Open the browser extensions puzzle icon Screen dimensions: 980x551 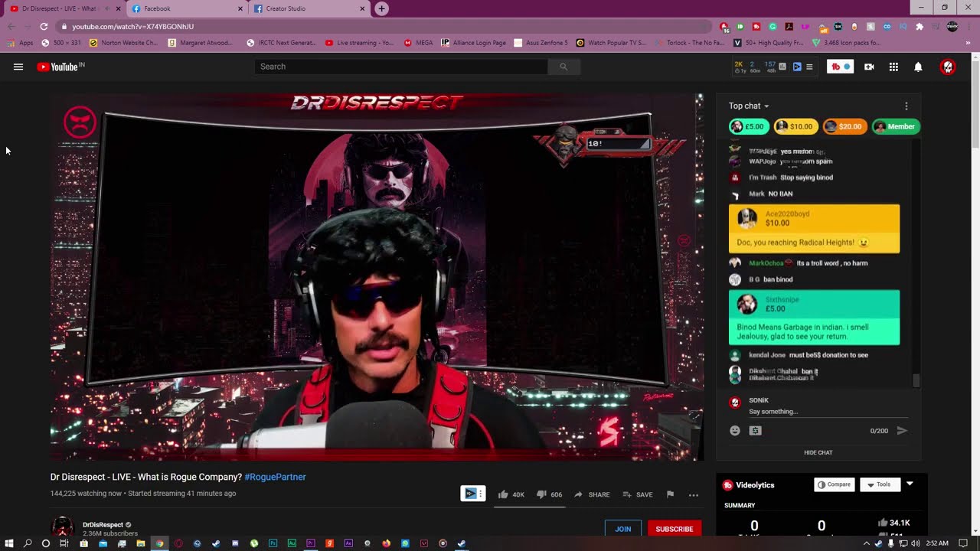point(920,26)
